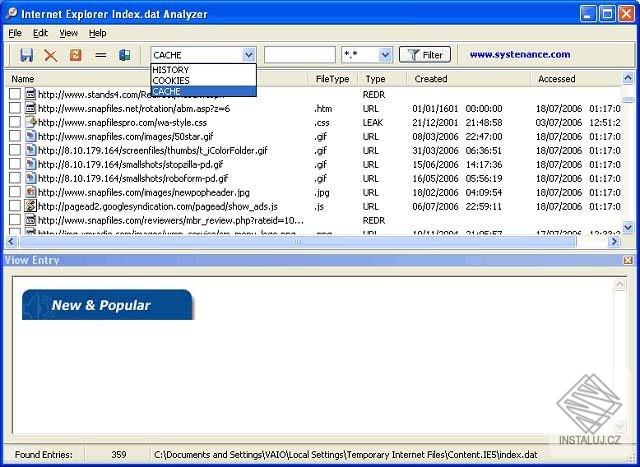Tick the checkbox for stopzilla-pd.gif entry
Screen dimensions: 640x467
click(15, 164)
